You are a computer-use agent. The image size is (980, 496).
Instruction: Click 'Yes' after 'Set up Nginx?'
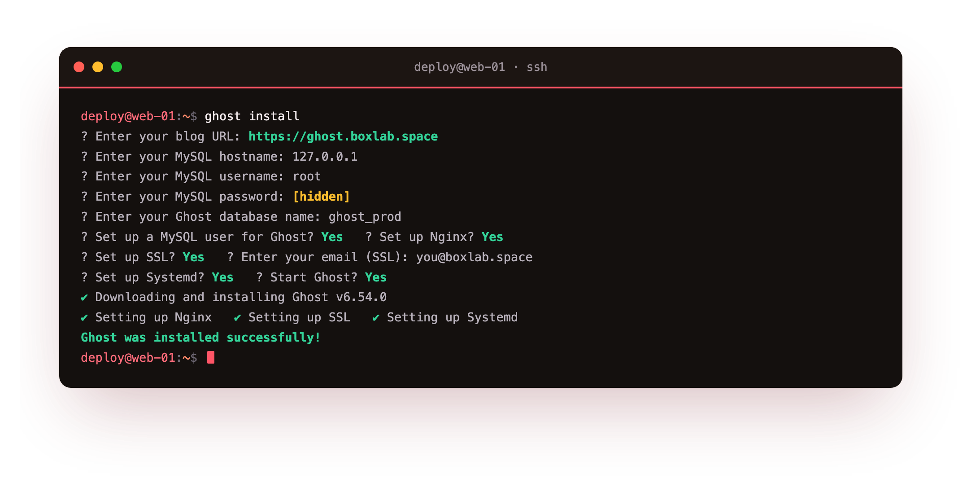492,237
